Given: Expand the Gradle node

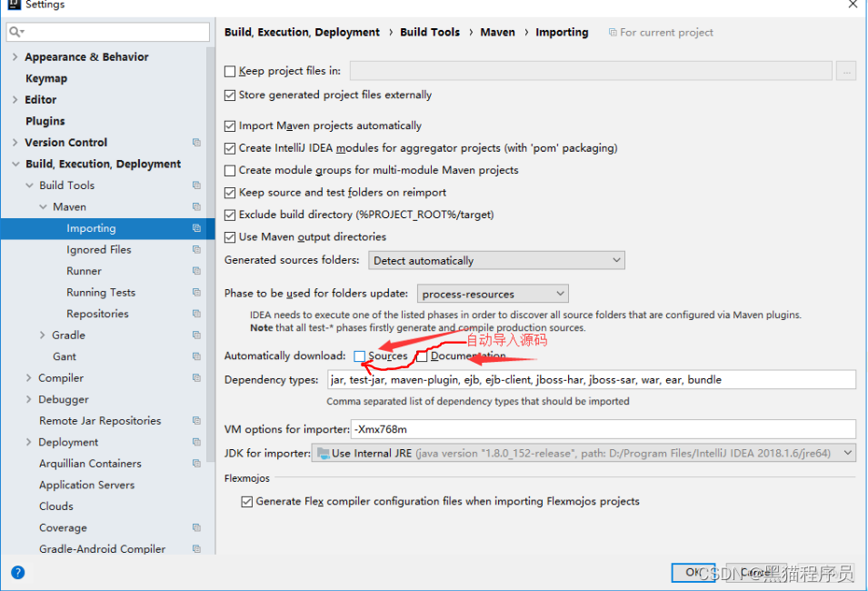Looking at the screenshot, I should 42,336.
